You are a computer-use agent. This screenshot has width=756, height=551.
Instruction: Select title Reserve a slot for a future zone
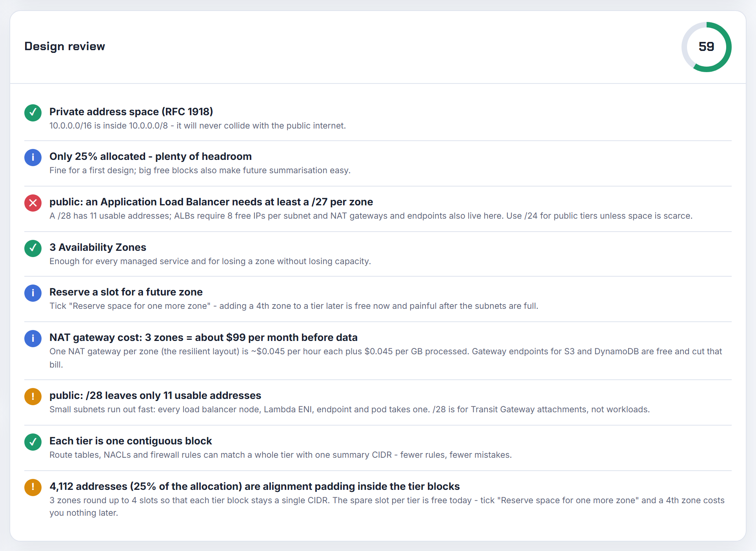[x=126, y=292]
